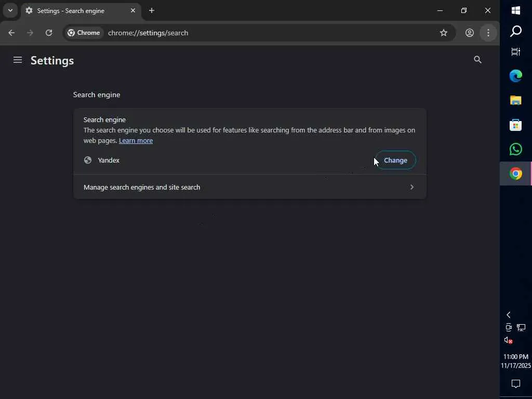Click the browser back arrow
This screenshot has width=532, height=399.
11,33
